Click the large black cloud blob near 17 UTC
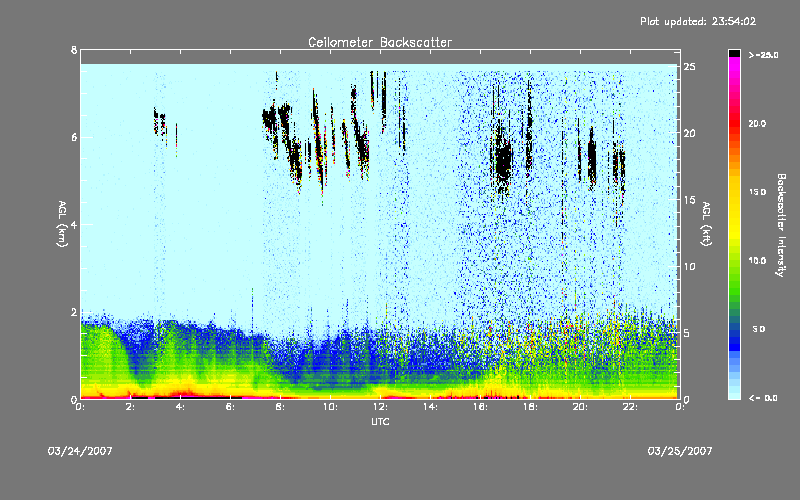800x500 pixels. [503, 161]
